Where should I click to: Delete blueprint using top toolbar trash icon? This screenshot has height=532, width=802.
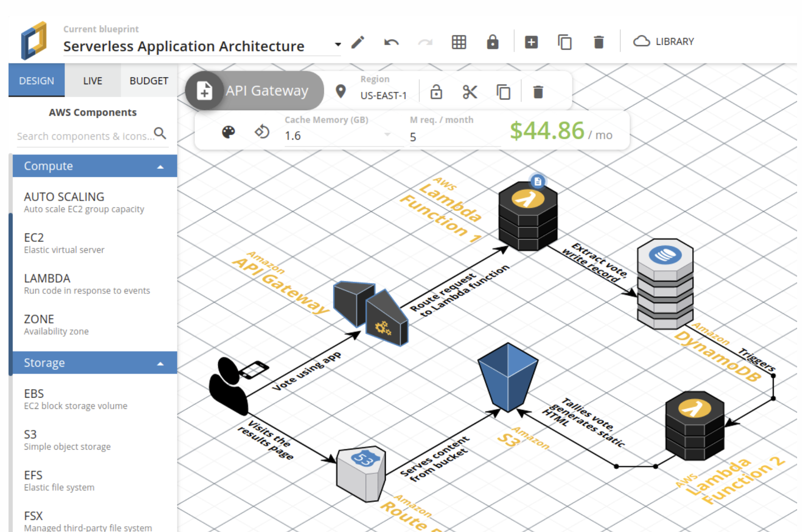point(599,42)
